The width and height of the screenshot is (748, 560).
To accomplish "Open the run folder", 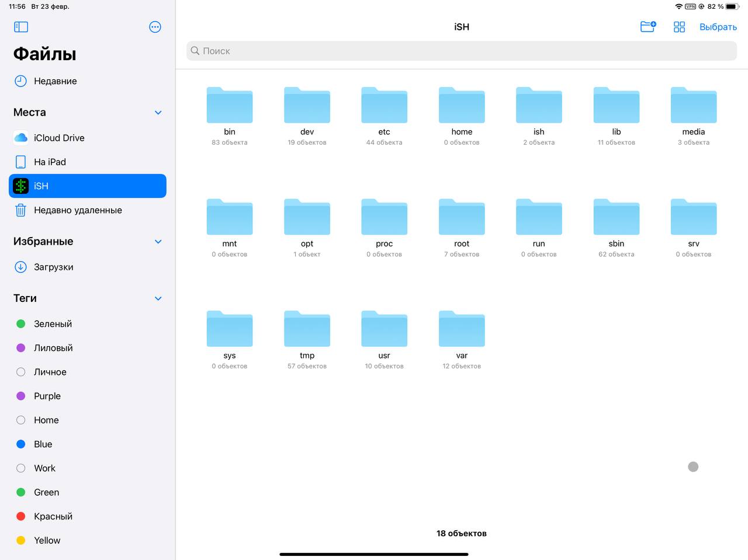I will [x=539, y=217].
